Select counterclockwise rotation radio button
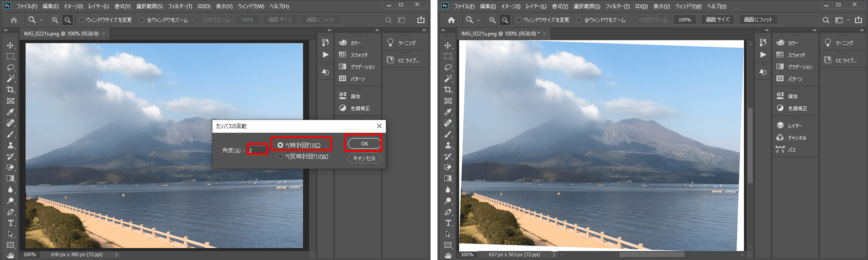Viewport: 868px width, 260px height. coord(280,156)
